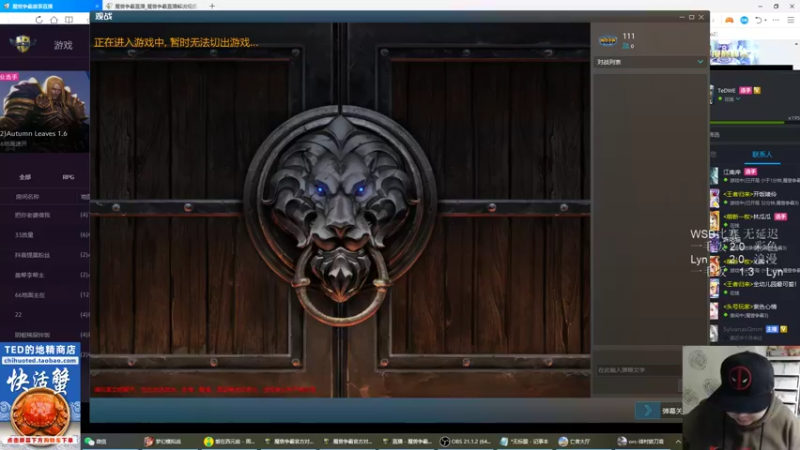Click the platform shield logo in sidebar
Viewport: 800px width, 450px height.
(23, 44)
